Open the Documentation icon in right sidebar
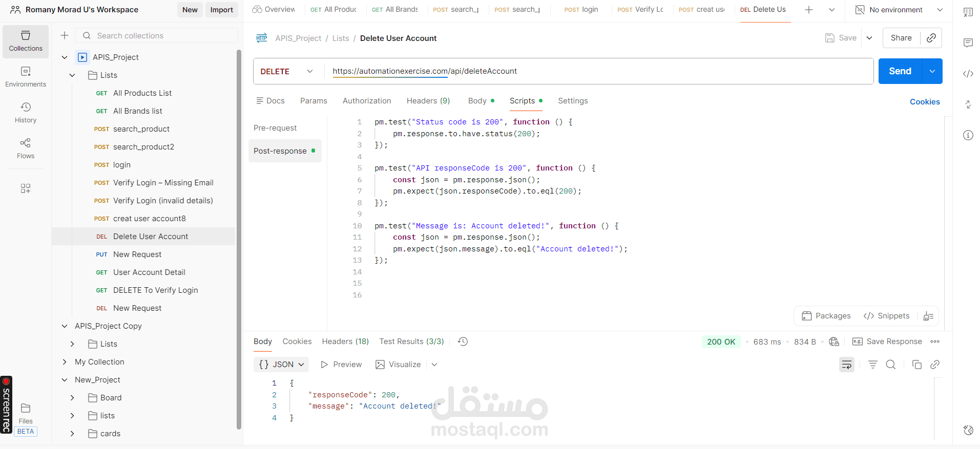980x449 pixels. pyautogui.click(x=968, y=12)
